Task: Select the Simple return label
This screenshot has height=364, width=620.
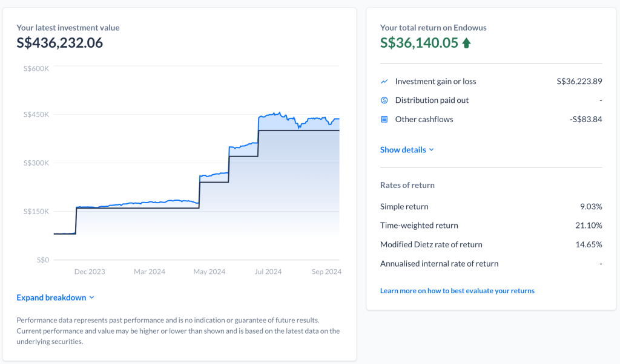Action: 404,207
